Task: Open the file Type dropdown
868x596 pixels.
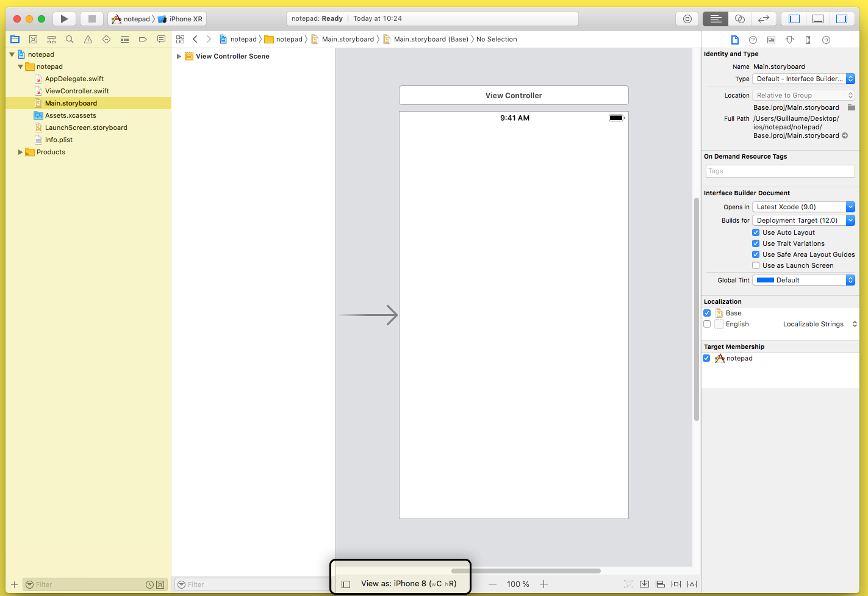Action: pyautogui.click(x=803, y=79)
